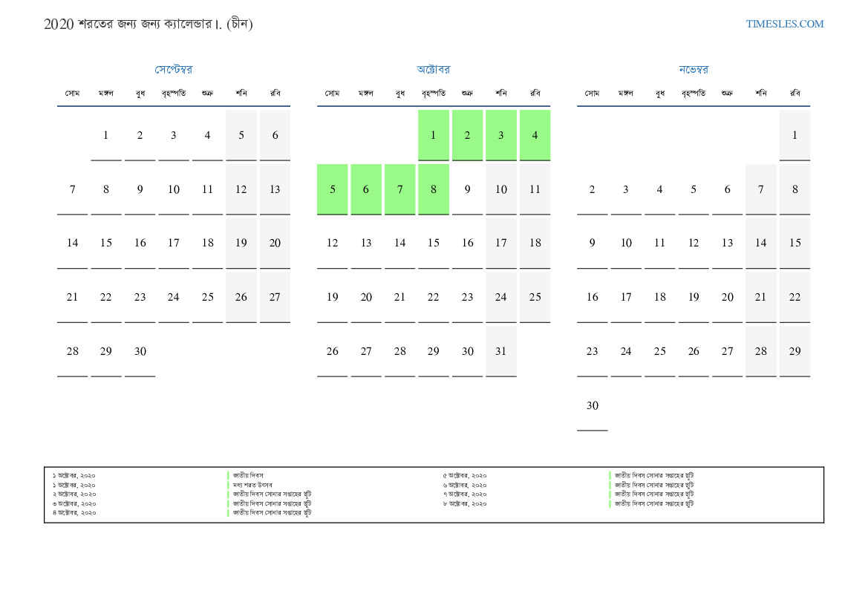
Task: Select September 5 weekend cell
Action: [x=241, y=135]
